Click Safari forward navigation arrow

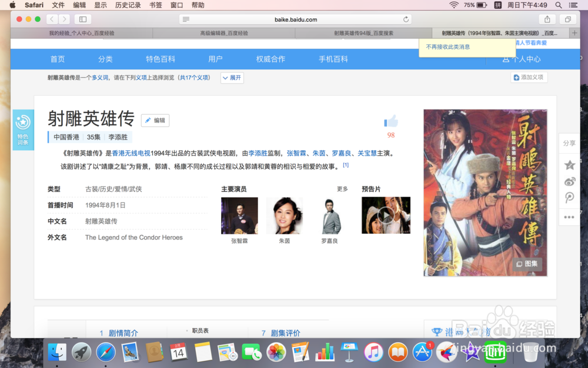pos(64,19)
